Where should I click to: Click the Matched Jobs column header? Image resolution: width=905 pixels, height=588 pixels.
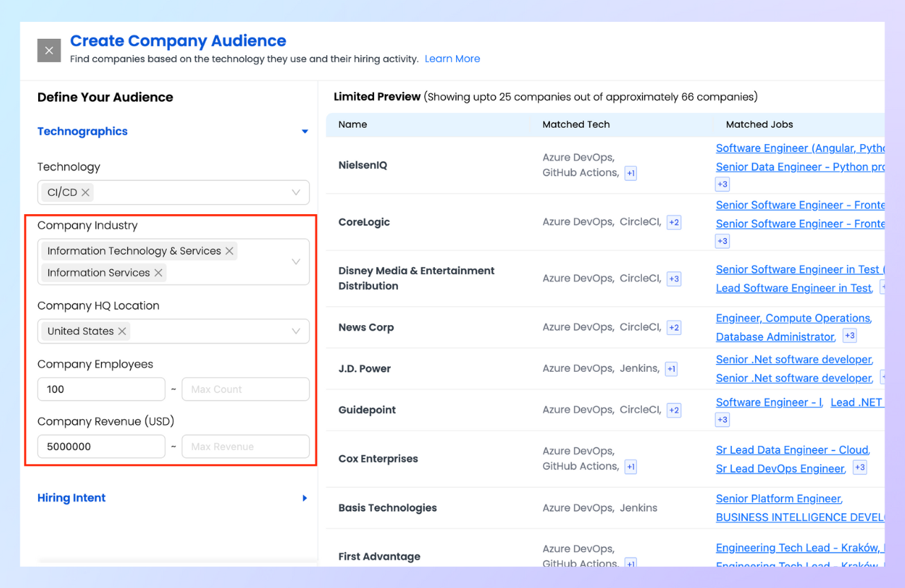pyautogui.click(x=759, y=124)
